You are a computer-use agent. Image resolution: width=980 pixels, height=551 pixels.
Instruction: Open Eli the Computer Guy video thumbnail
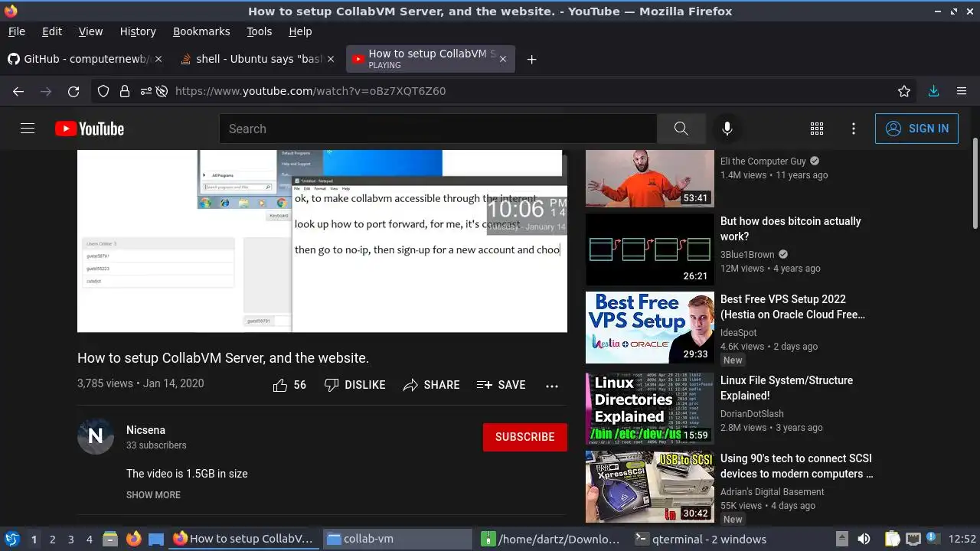click(x=650, y=178)
